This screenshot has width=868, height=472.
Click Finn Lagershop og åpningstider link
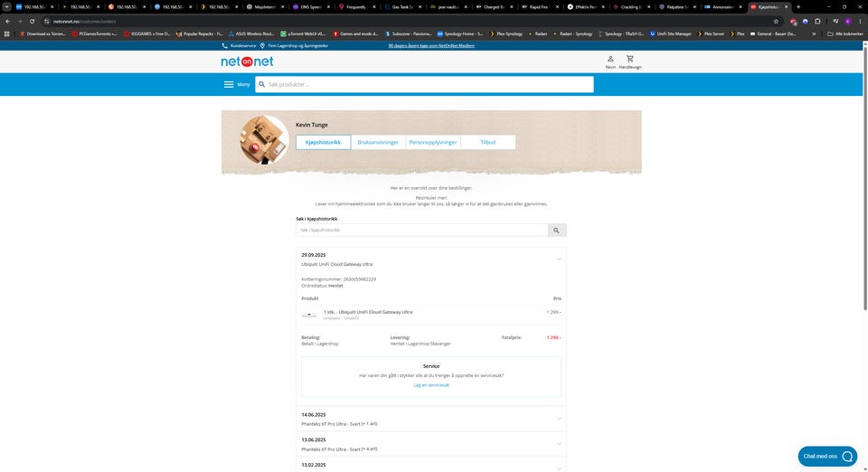point(297,46)
